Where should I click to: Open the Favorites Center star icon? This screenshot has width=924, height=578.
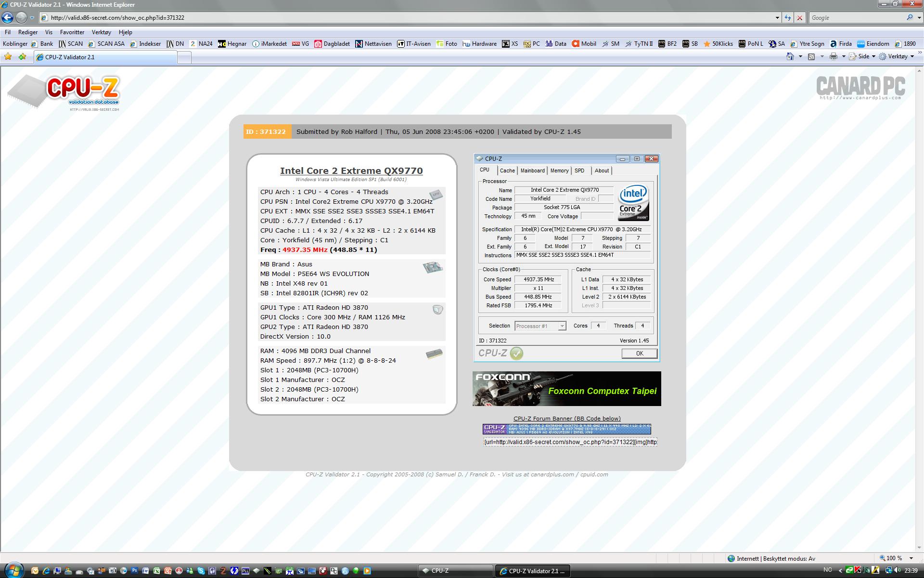(x=8, y=57)
